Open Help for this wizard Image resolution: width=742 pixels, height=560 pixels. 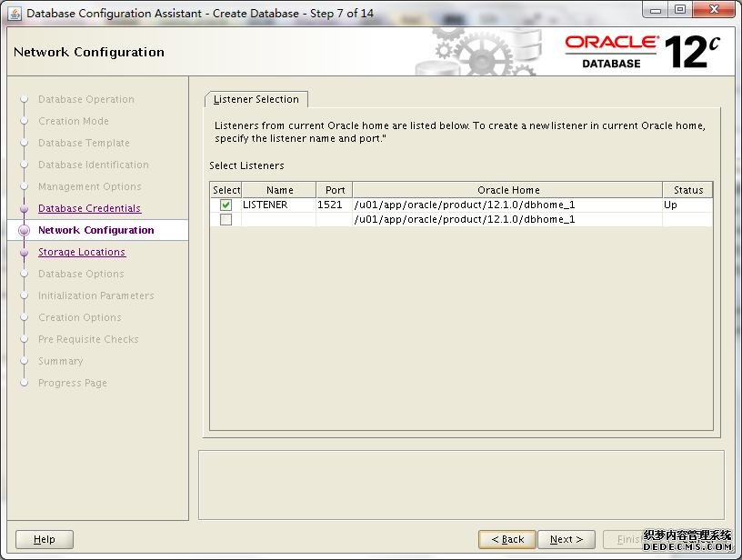point(45,539)
